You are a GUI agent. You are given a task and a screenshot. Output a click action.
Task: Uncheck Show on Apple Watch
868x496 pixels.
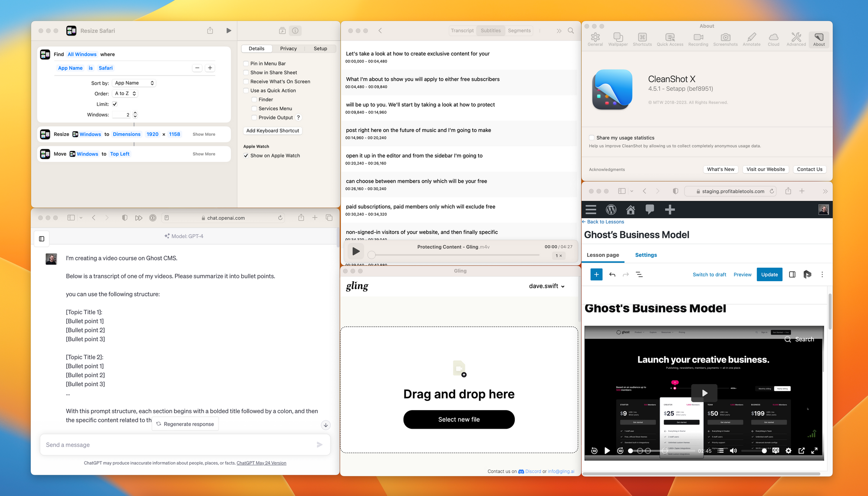(x=246, y=155)
